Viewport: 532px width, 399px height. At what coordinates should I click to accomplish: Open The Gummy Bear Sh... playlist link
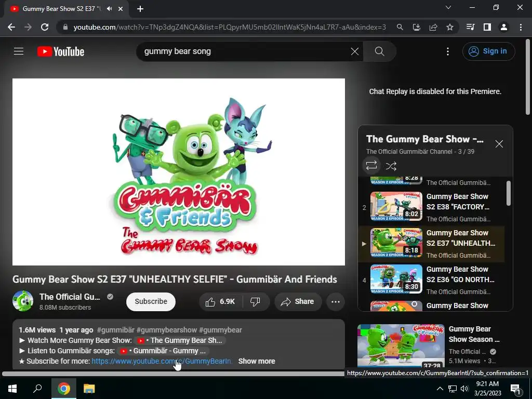coord(180,340)
